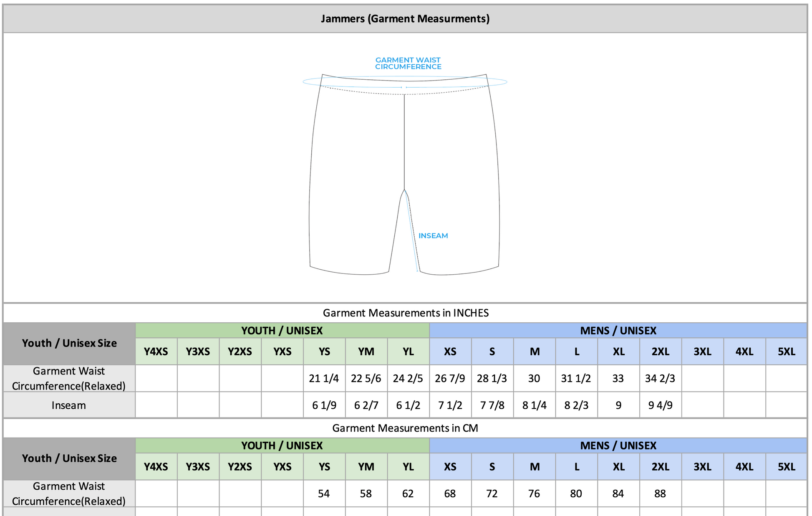The width and height of the screenshot is (812, 516).
Task: Select the 54 cm waist cell
Action: [x=324, y=493]
